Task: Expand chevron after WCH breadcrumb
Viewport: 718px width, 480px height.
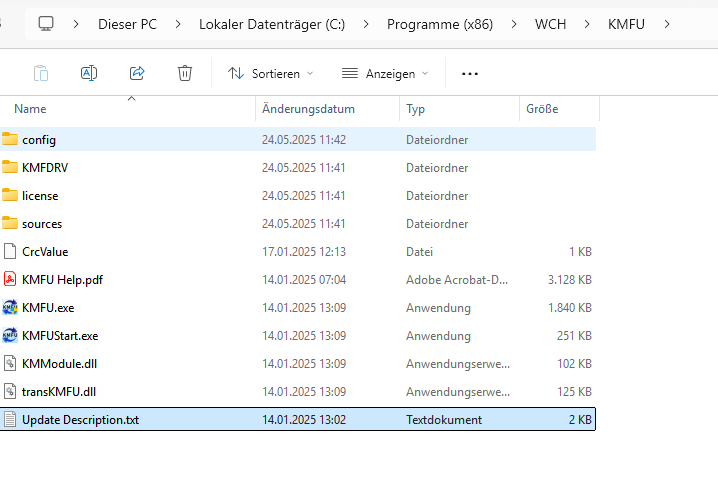Action: (x=587, y=24)
